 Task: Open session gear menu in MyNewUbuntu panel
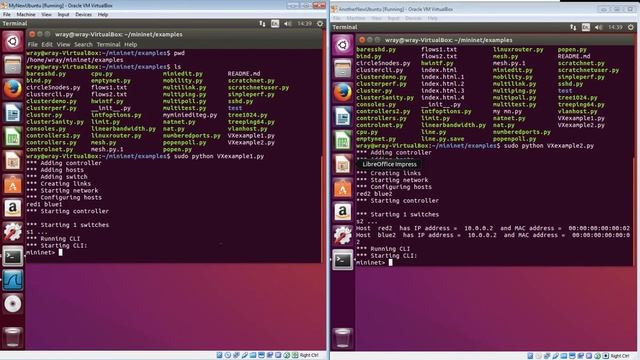(x=320, y=24)
